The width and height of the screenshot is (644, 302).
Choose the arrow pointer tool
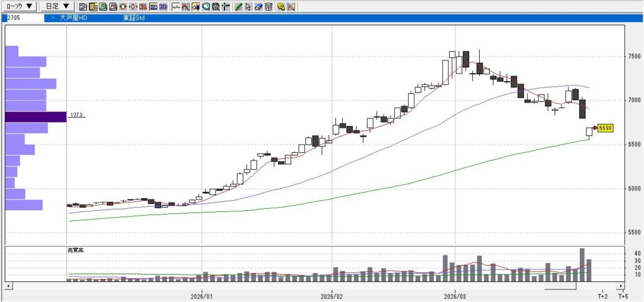tap(248, 7)
